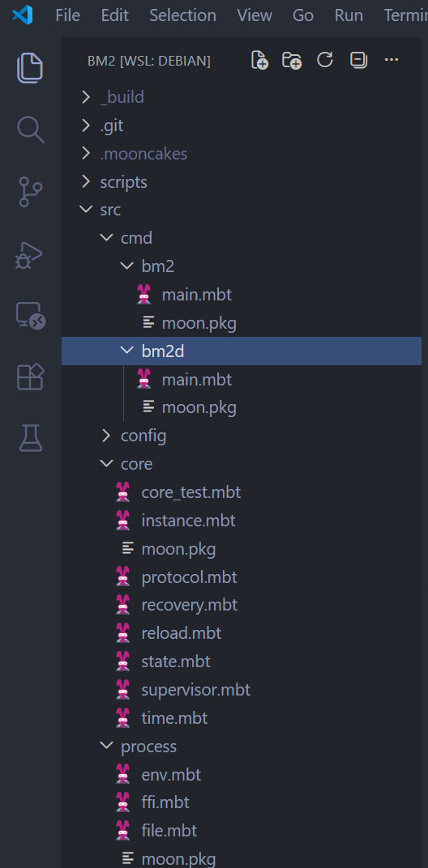Collapse all folders in explorer
The height and width of the screenshot is (868, 428).
(x=359, y=60)
